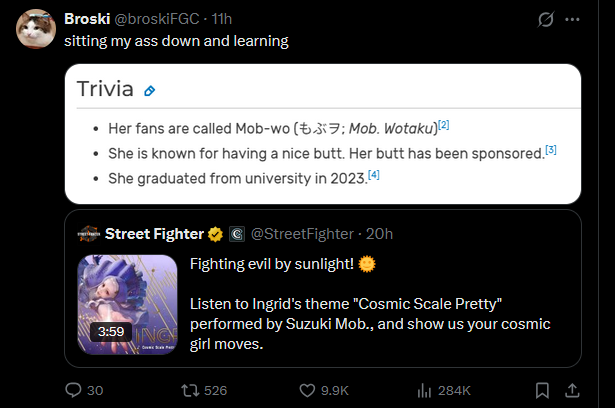Image resolution: width=615 pixels, height=408 pixels.
Task: Click the reply comment icon
Action: [x=74, y=389]
